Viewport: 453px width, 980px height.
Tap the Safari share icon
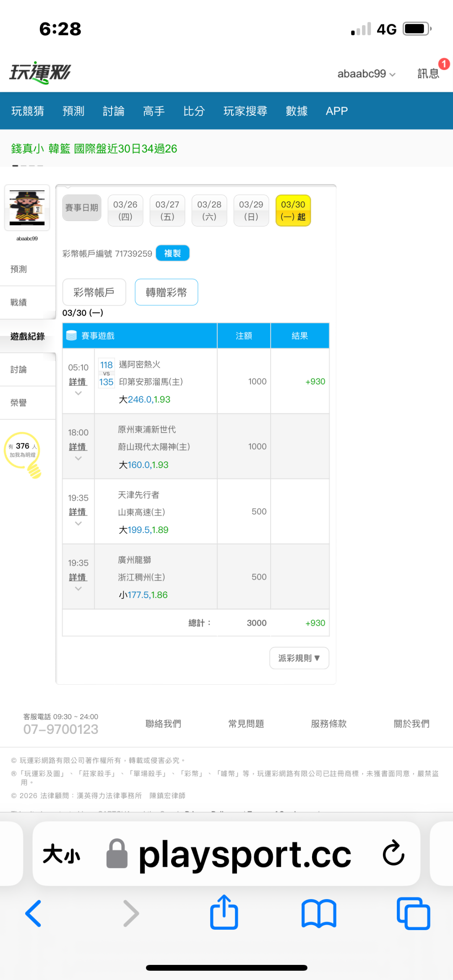tap(224, 912)
